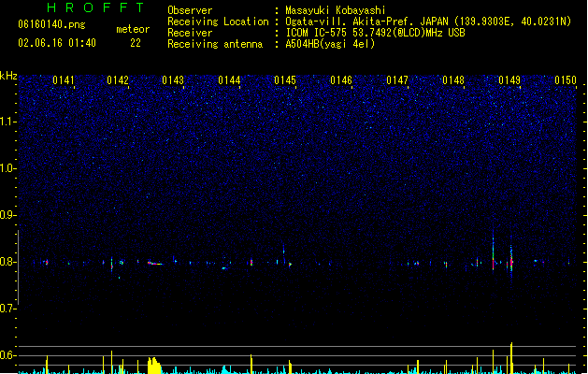Click the 0144 time marker

click(x=229, y=80)
